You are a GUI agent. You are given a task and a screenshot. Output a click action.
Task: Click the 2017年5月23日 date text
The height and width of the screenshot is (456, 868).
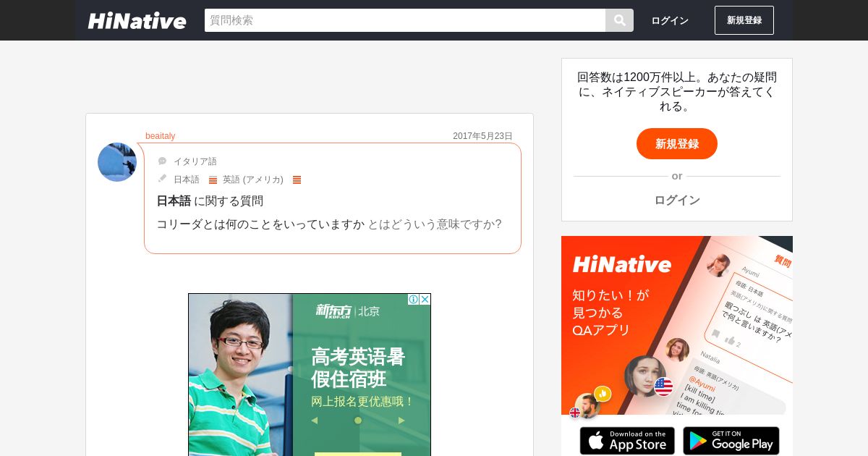coord(482,136)
